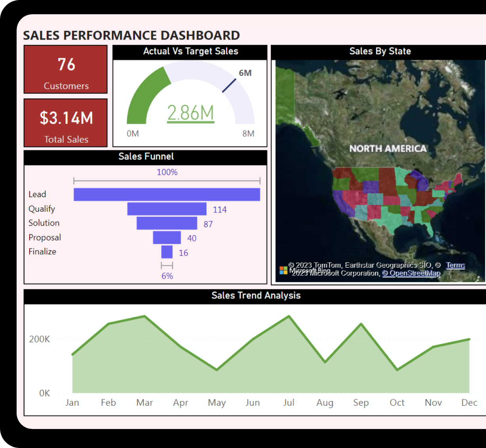Image resolution: width=486 pixels, height=448 pixels.
Task: Click the 40 value beside Proposal bar
Action: [x=192, y=238]
